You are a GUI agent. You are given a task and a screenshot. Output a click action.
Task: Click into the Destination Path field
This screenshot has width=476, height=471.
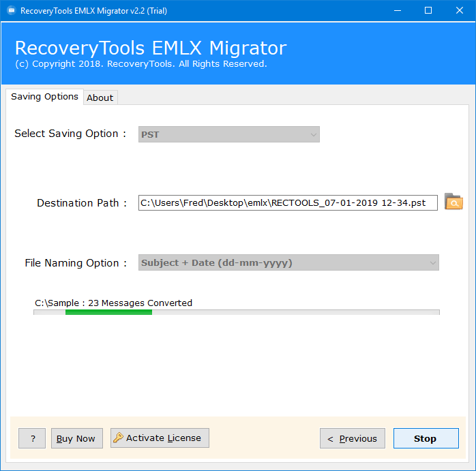tap(288, 202)
